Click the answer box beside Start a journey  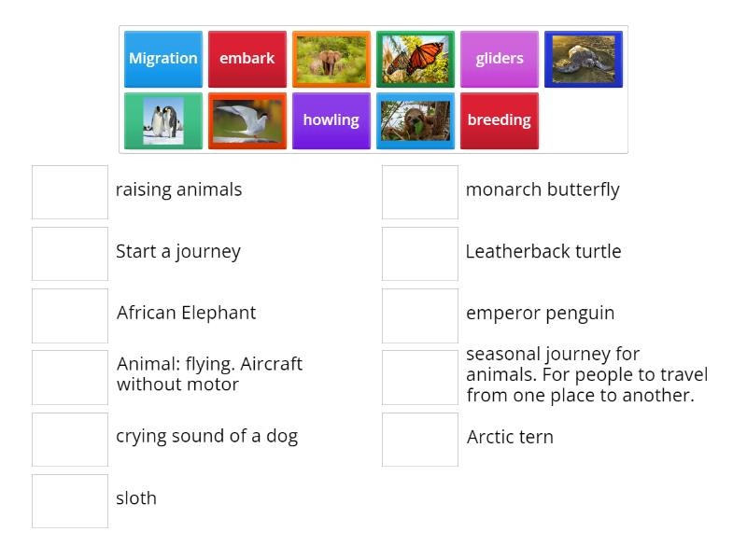(70, 253)
